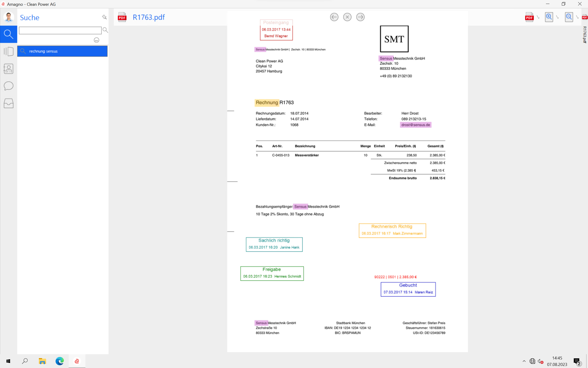Screen dimensions: 588x368
Task: Open Windows taskbar search
Action: point(25,361)
